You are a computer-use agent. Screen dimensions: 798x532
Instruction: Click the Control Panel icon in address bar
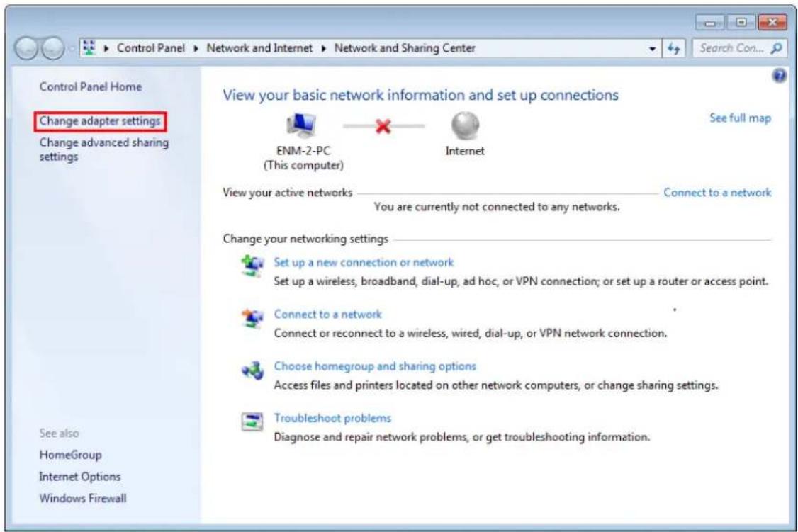89,47
